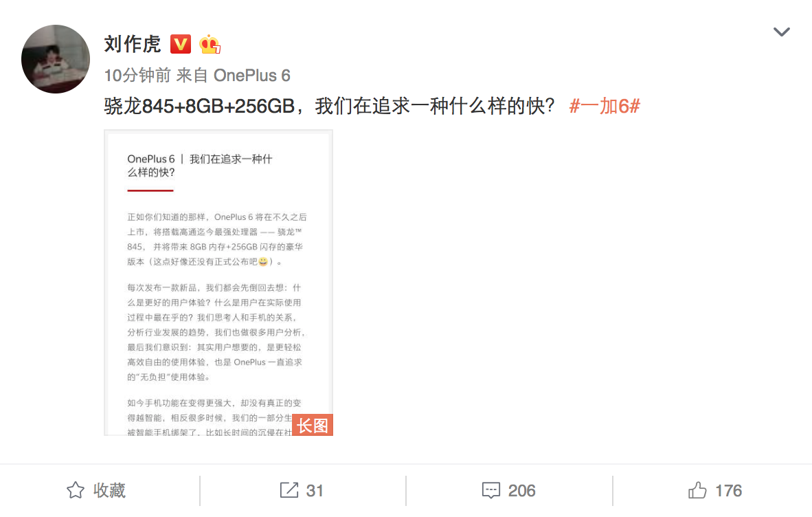The image size is (812, 517).
Task: Click the OnePlus 6 source link
Action: 251,76
